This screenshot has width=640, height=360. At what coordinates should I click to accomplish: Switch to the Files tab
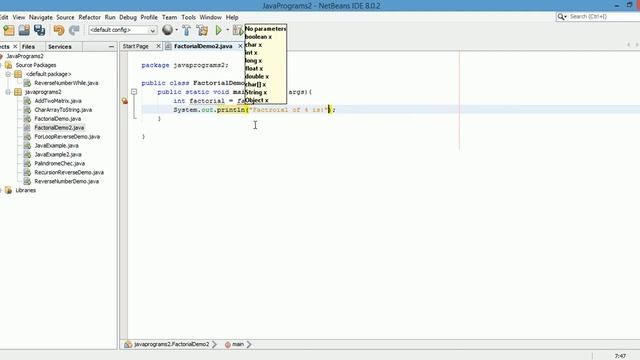[28, 47]
